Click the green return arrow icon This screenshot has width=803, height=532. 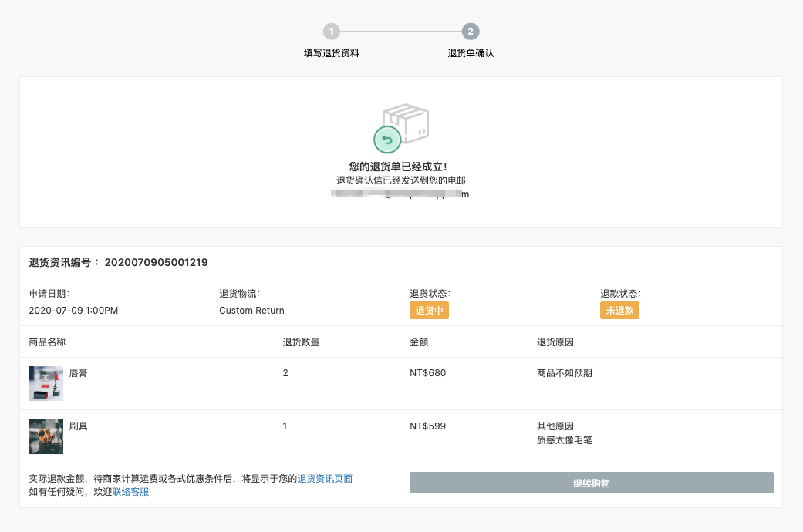point(387,140)
